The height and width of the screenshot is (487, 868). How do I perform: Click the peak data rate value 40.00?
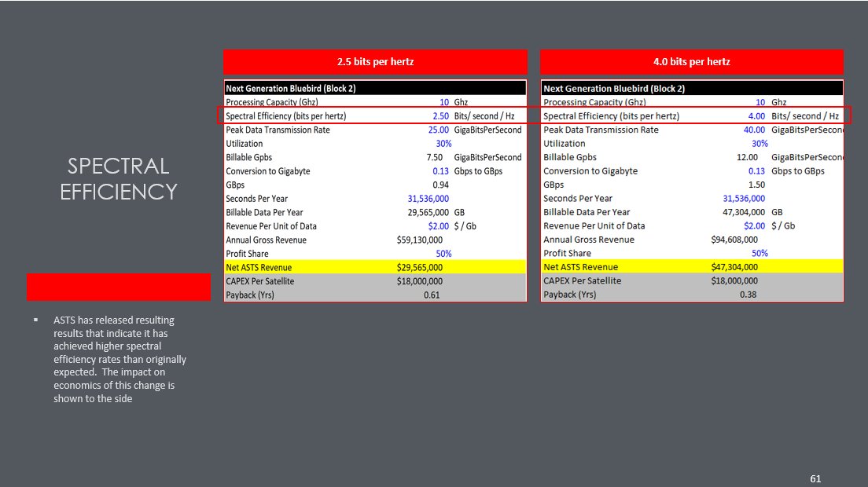754,130
